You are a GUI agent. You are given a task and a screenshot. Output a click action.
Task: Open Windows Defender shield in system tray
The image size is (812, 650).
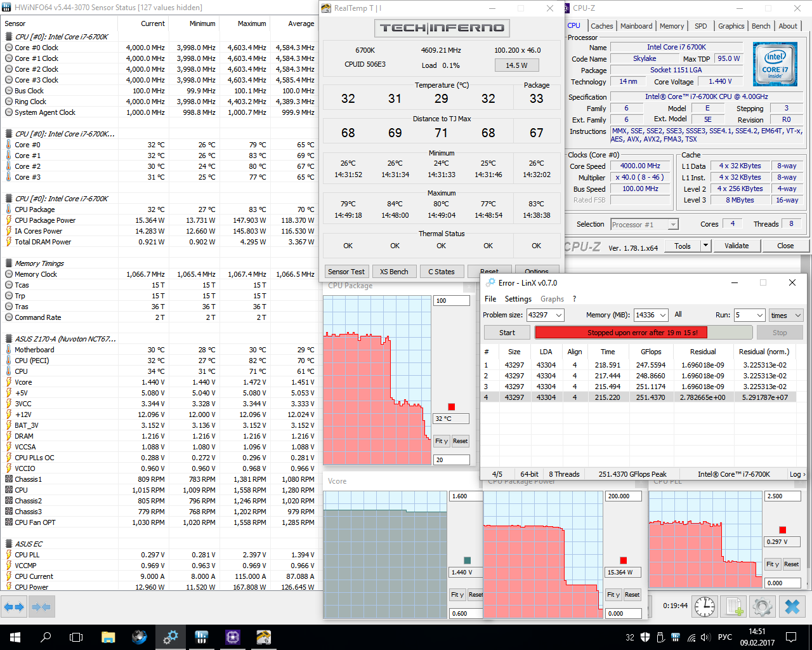pyautogui.click(x=645, y=637)
